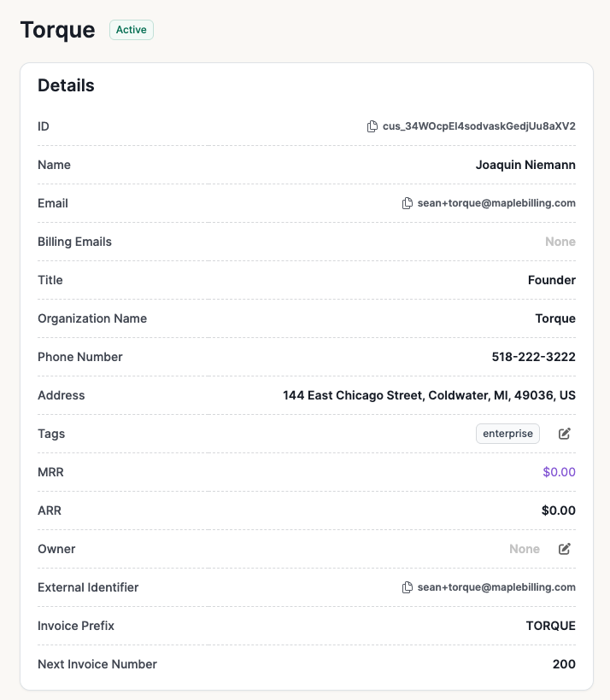Click copy icon beside Email address
Viewport: 610px width, 700px height.
(x=408, y=203)
